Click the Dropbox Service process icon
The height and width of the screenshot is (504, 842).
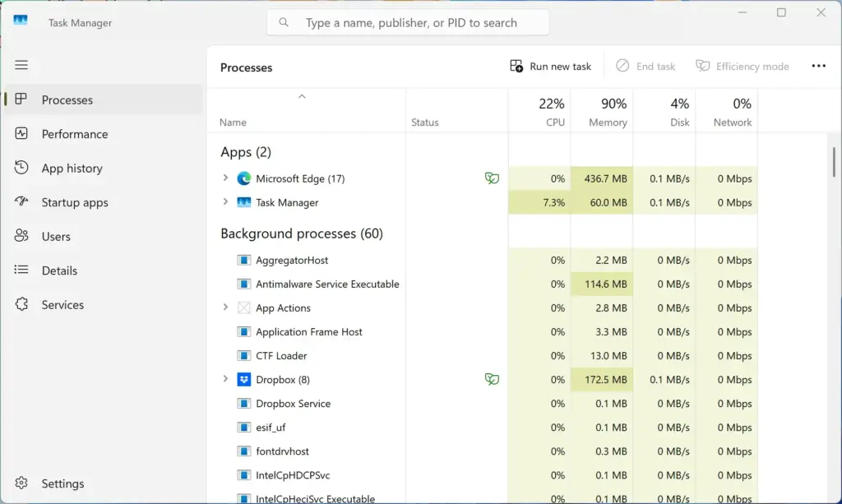click(243, 403)
